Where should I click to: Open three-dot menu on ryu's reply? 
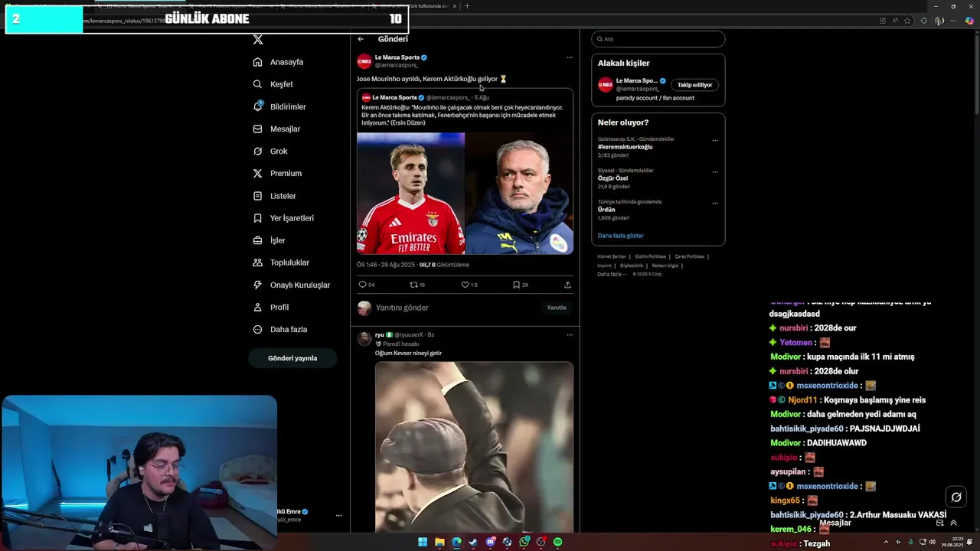(569, 334)
